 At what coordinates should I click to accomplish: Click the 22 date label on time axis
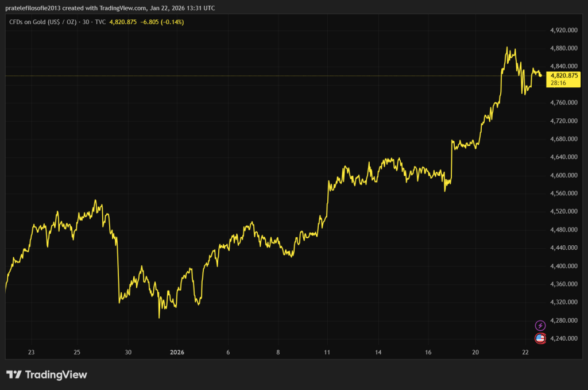(x=525, y=352)
